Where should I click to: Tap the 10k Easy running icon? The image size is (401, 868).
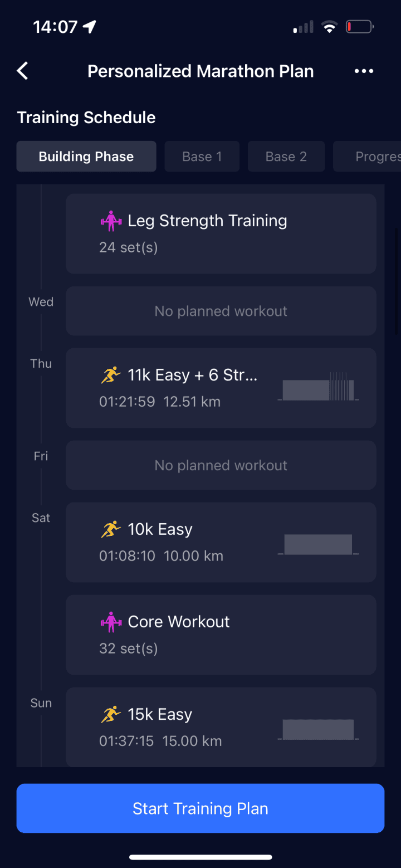111,529
